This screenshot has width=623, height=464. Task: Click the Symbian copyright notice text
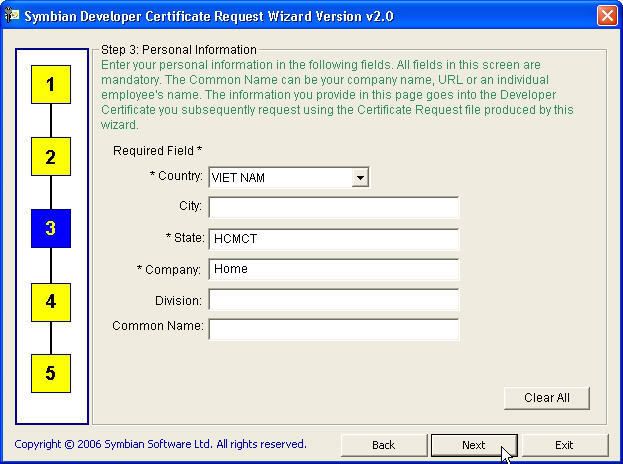coord(160,444)
